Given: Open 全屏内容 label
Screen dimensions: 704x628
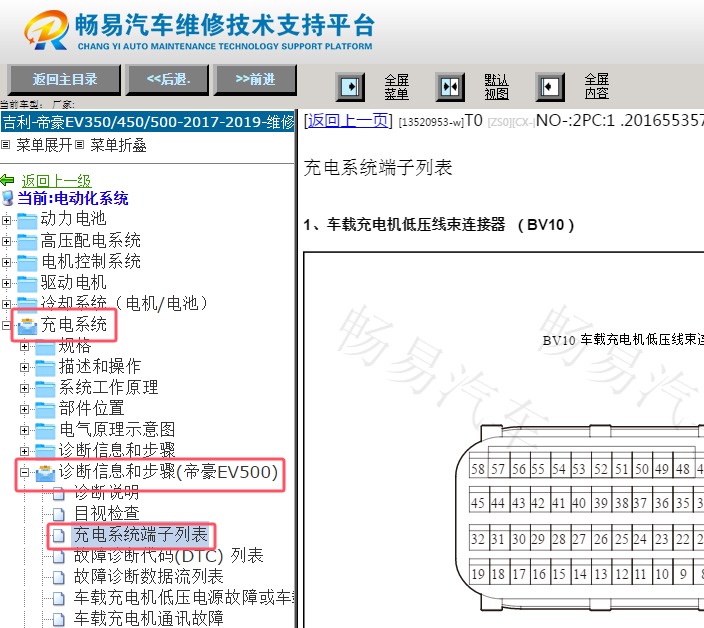Looking at the screenshot, I should [597, 87].
